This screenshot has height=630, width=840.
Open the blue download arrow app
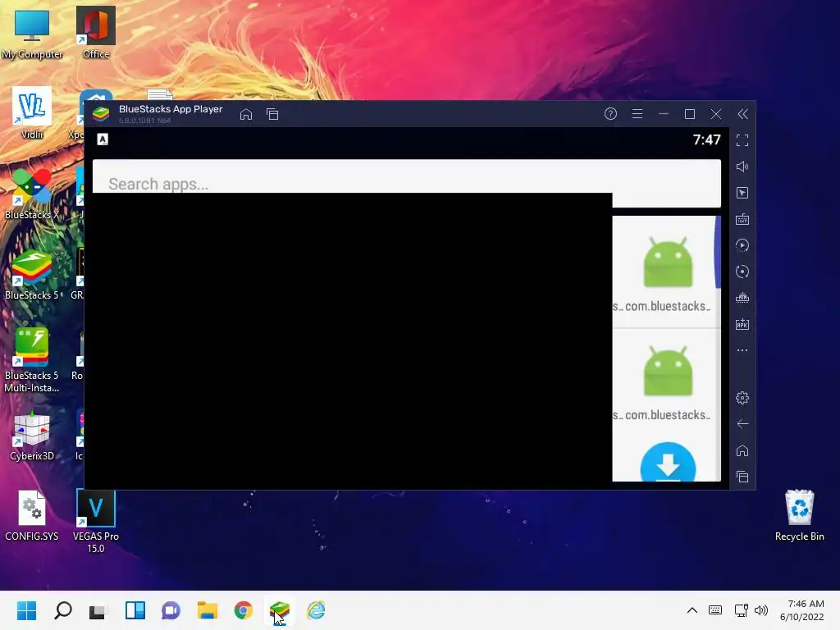668,462
